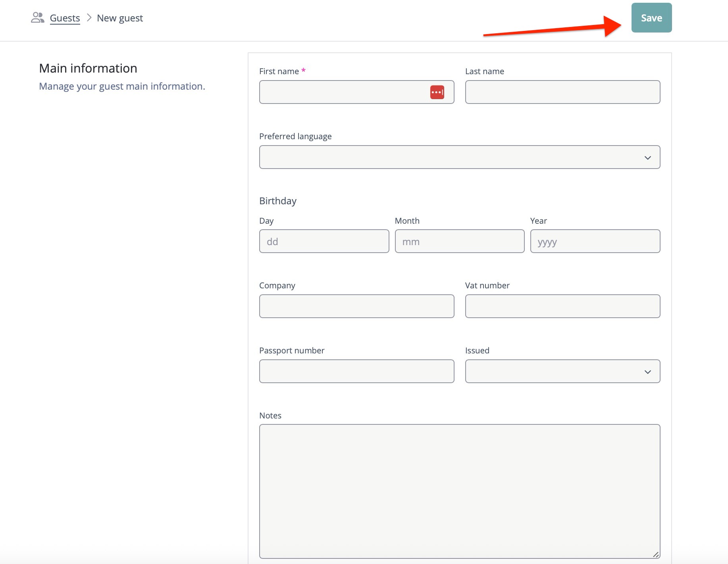Click the Preferred language chevron arrow
The height and width of the screenshot is (564, 728).
coord(647,158)
